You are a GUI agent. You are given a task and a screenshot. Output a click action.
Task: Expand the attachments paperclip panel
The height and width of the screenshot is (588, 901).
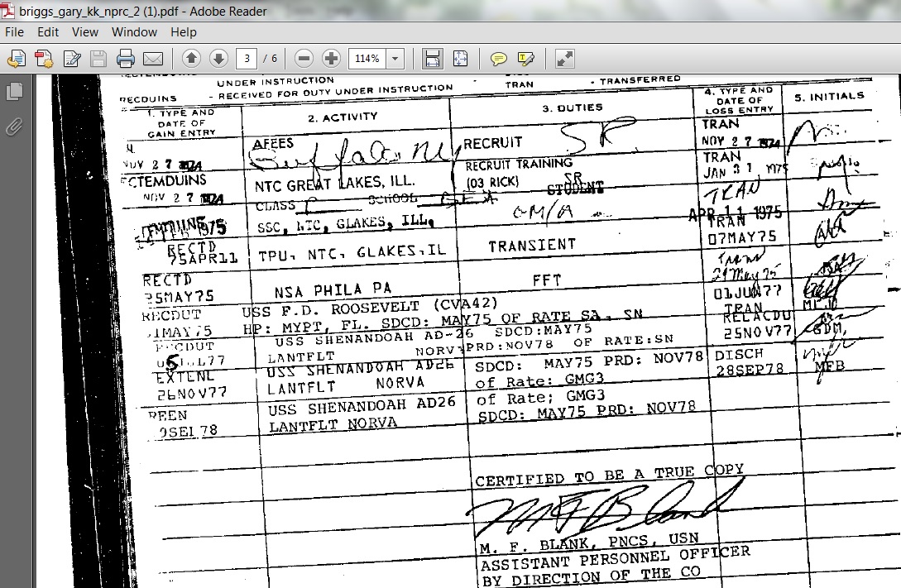pos(14,127)
